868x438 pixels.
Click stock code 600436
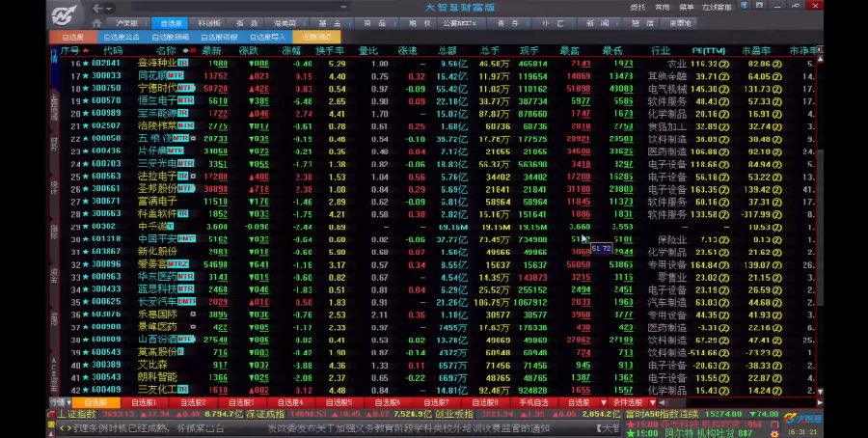[106, 151]
